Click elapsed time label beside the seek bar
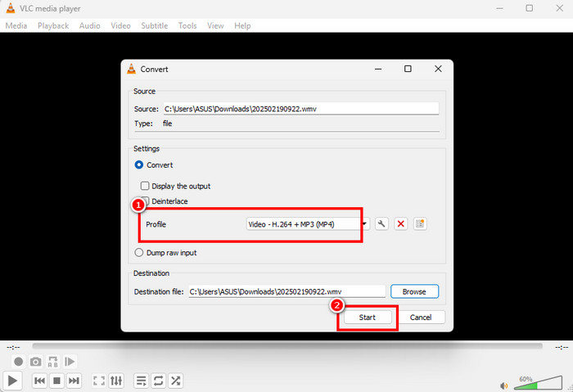The width and height of the screenshot is (573, 392). (x=14, y=347)
